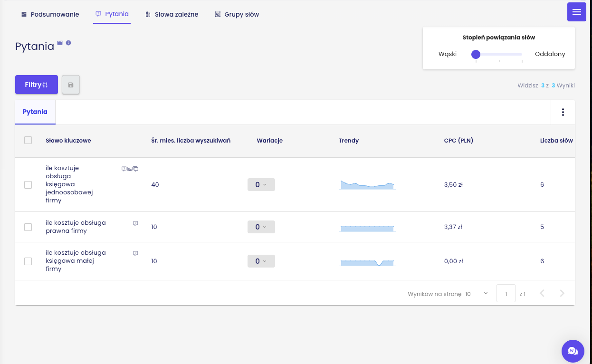Go to next results page arrow
This screenshot has width=592, height=364.
pyautogui.click(x=562, y=294)
